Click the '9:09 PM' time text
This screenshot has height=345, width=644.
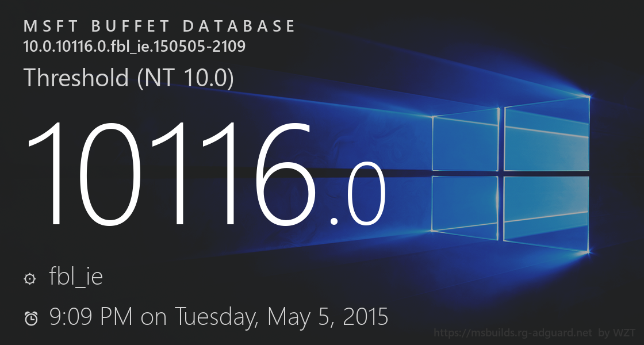[91, 317]
